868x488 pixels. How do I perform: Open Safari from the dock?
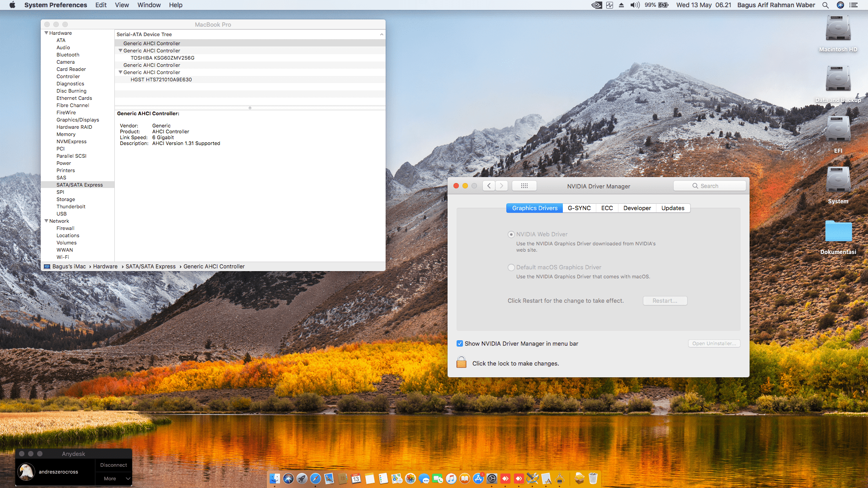coord(316,479)
